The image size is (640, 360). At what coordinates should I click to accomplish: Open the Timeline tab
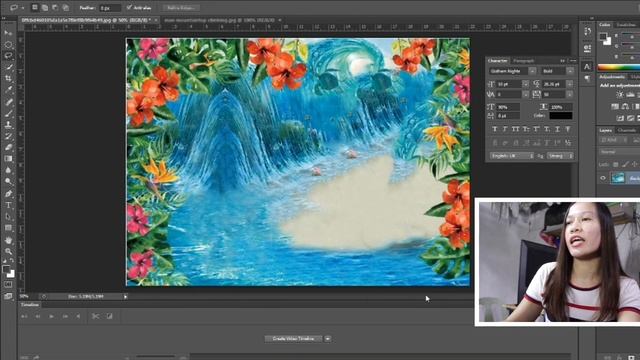tap(29, 304)
